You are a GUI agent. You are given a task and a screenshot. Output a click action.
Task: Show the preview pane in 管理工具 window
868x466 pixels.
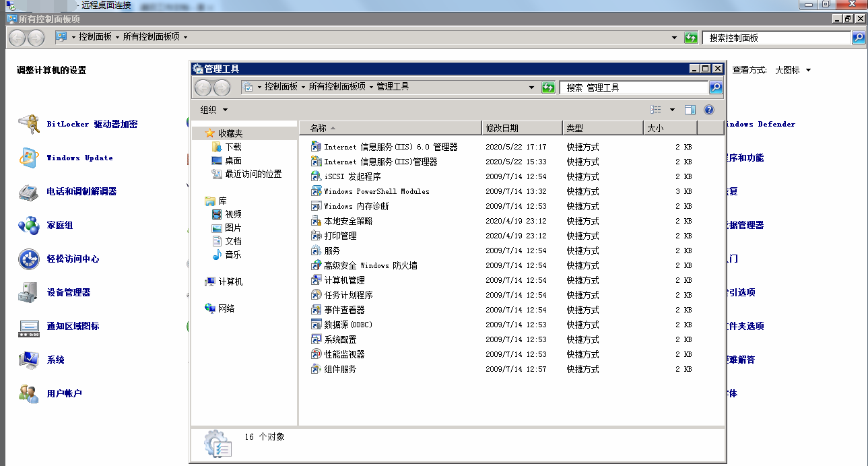690,110
